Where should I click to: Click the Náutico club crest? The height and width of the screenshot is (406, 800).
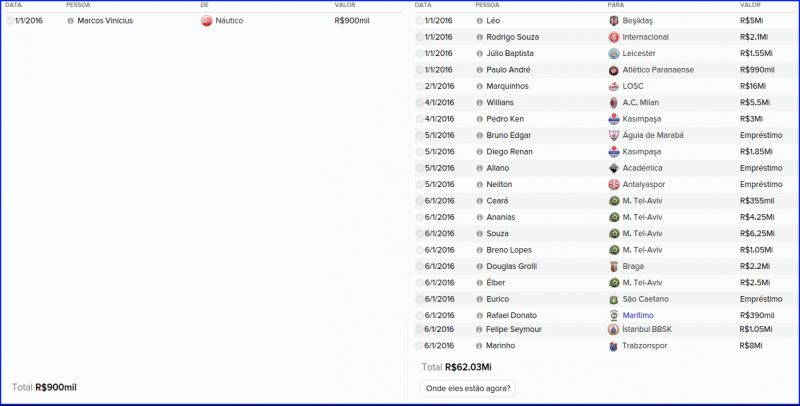[206, 20]
